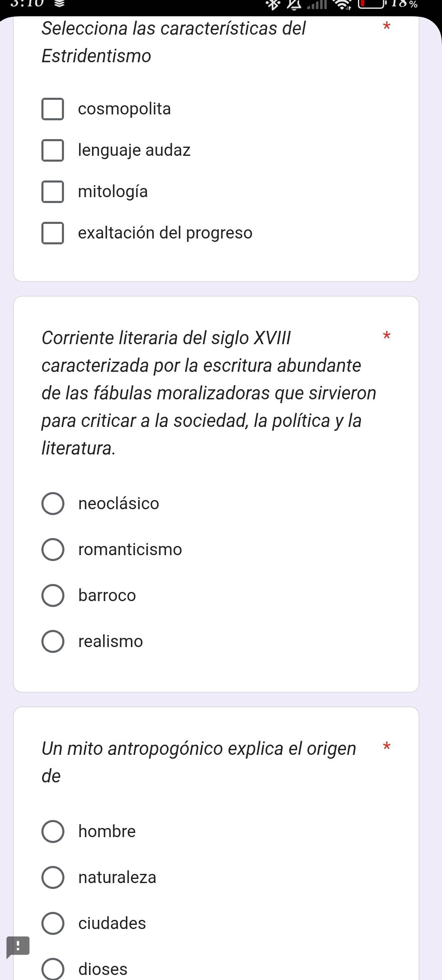Select realismo radio button

click(53, 642)
